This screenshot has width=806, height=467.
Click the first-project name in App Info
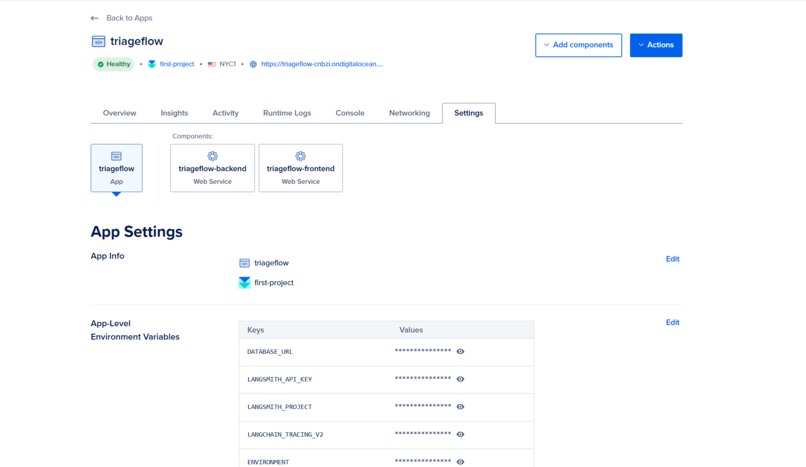[274, 283]
